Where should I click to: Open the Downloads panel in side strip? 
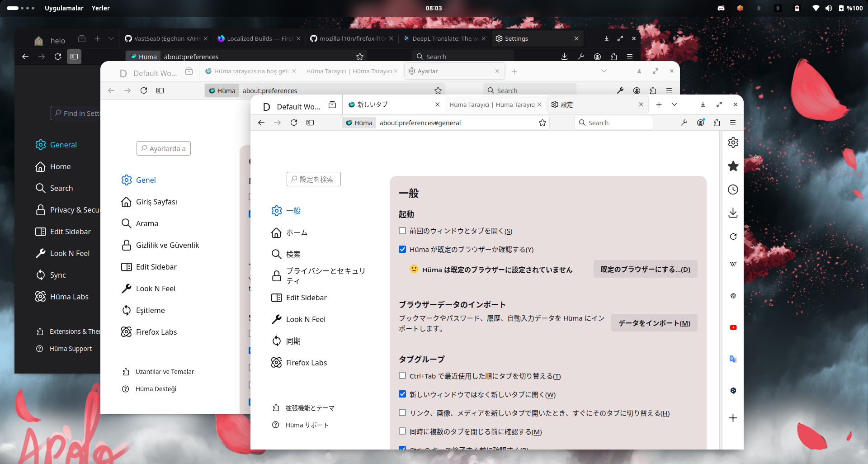733,213
